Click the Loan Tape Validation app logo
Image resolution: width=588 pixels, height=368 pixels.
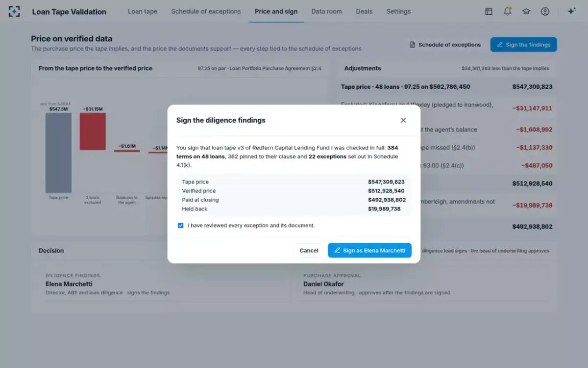[15, 11]
